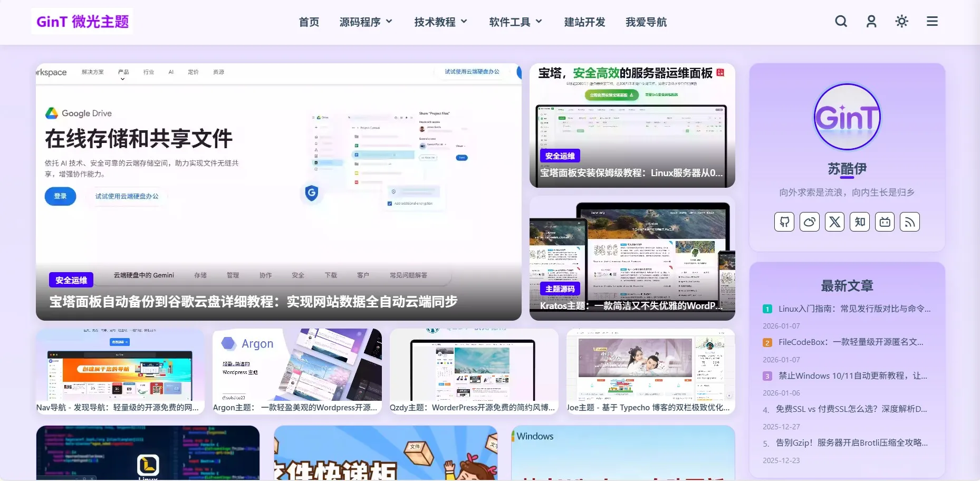Viewport: 980px width, 481px height.
Task: Open the user account icon
Action: coord(871,22)
